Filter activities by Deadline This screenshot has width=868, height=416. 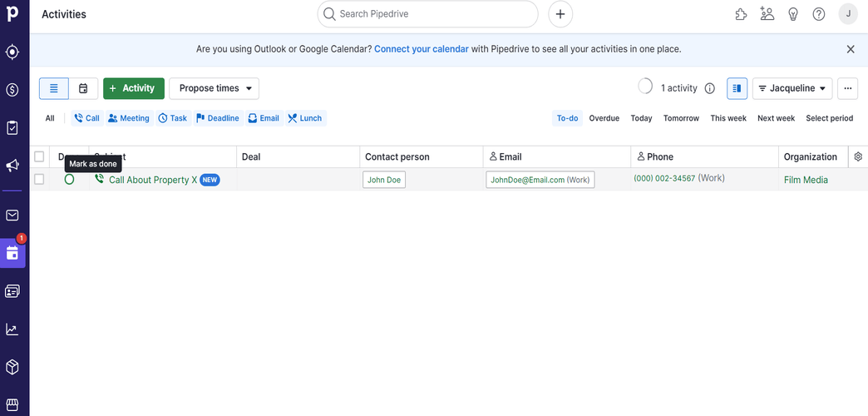(218, 118)
